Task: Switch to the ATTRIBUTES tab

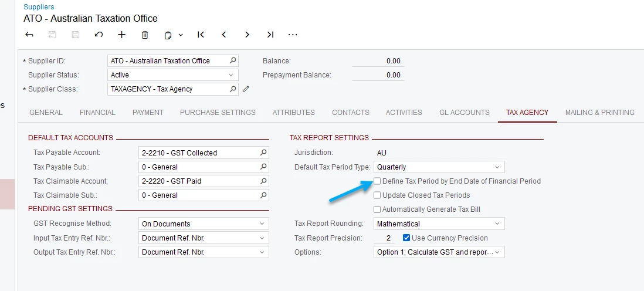Action: pos(294,113)
